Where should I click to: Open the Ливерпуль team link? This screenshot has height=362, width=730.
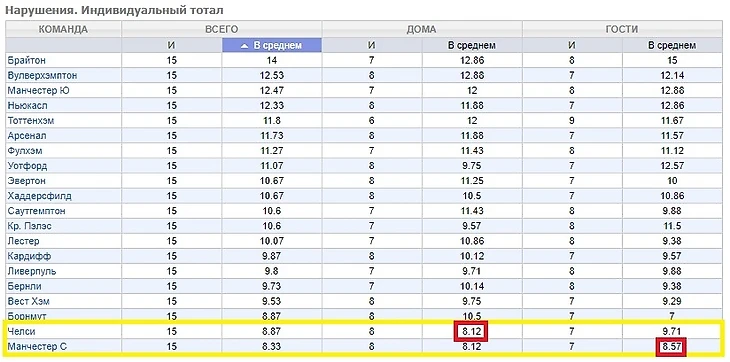tap(32, 271)
